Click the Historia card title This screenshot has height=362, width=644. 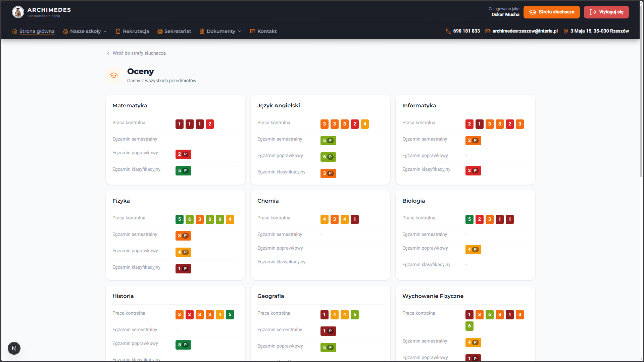pos(123,296)
